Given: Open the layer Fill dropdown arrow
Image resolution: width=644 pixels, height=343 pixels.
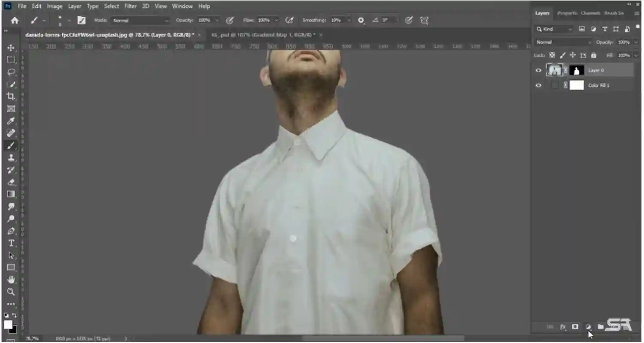Looking at the screenshot, I should [636, 55].
